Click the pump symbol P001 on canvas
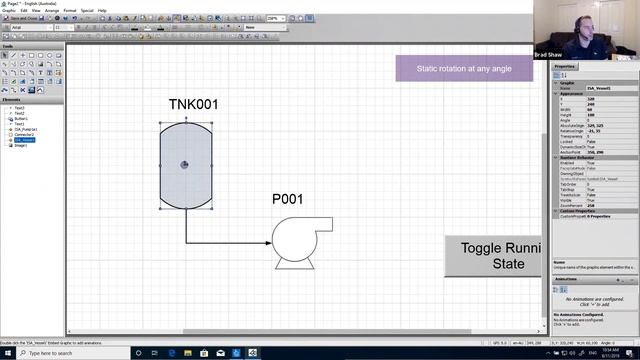 pyautogui.click(x=302, y=243)
